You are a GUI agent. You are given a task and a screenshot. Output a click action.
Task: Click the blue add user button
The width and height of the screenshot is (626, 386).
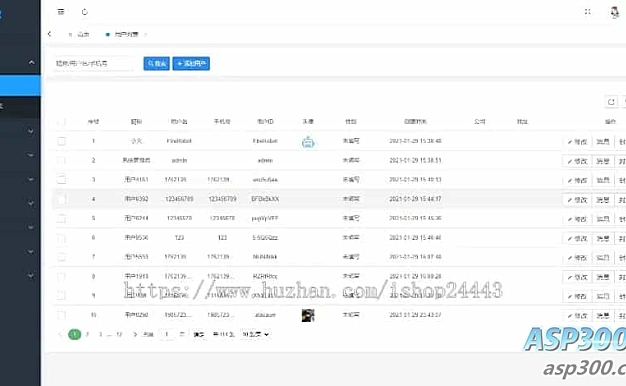pyautogui.click(x=191, y=63)
